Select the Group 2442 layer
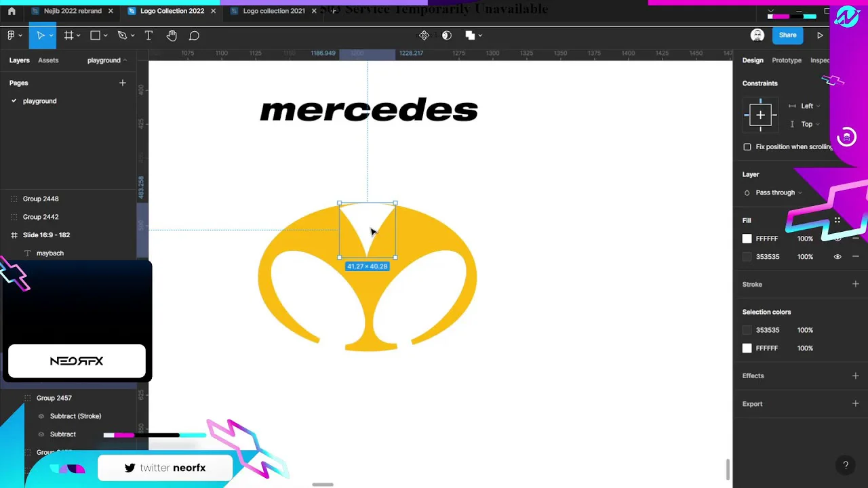Image resolution: width=868 pixels, height=488 pixels. click(x=41, y=217)
